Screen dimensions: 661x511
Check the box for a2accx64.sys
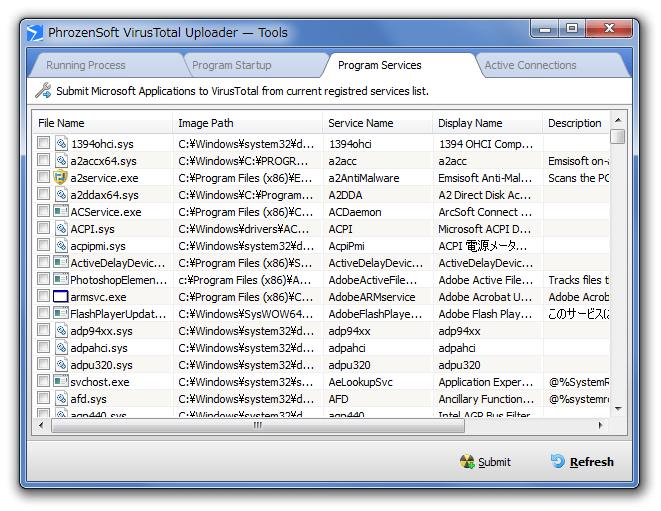43,159
